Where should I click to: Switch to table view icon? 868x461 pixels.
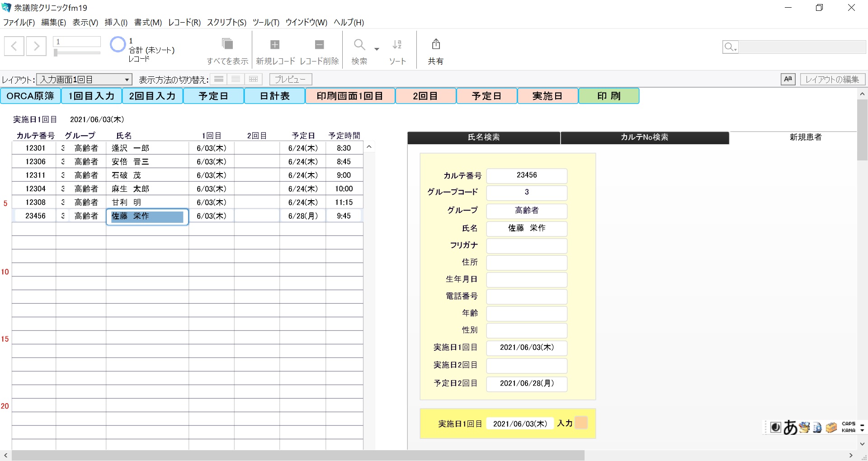[254, 80]
